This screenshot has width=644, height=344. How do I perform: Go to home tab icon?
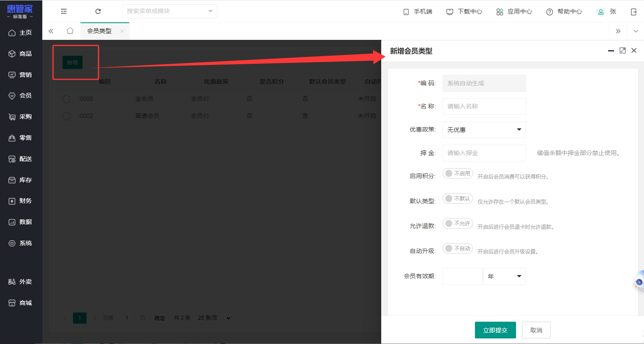(x=70, y=31)
